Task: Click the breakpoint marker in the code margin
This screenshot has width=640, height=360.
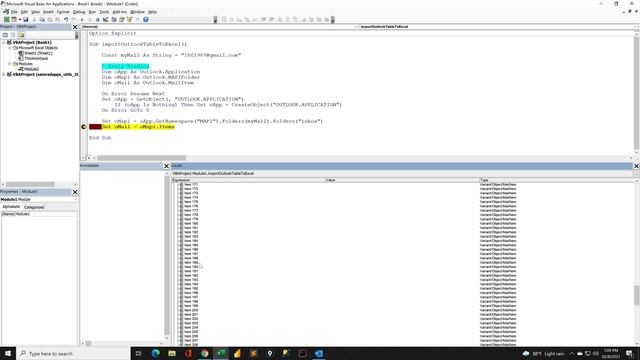Action: pos(84,127)
